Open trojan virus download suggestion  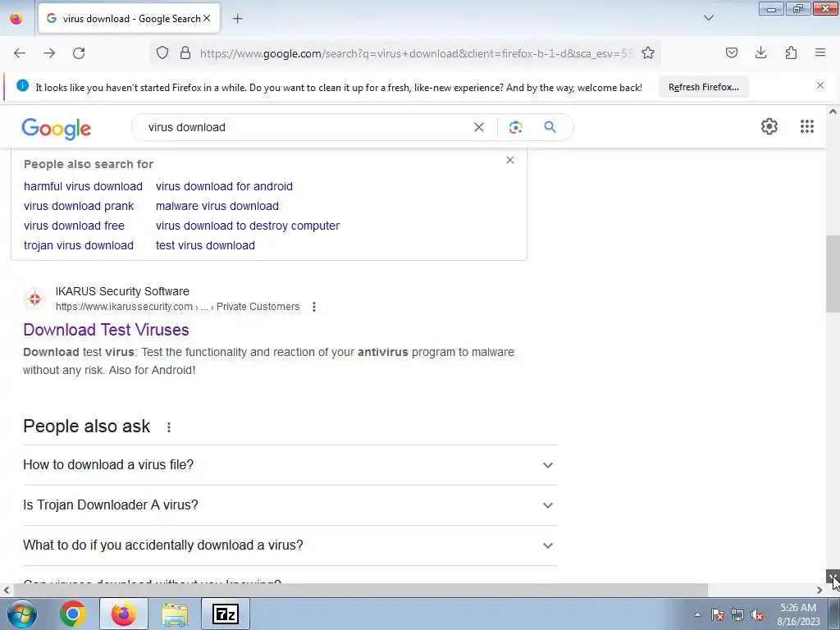click(x=79, y=245)
